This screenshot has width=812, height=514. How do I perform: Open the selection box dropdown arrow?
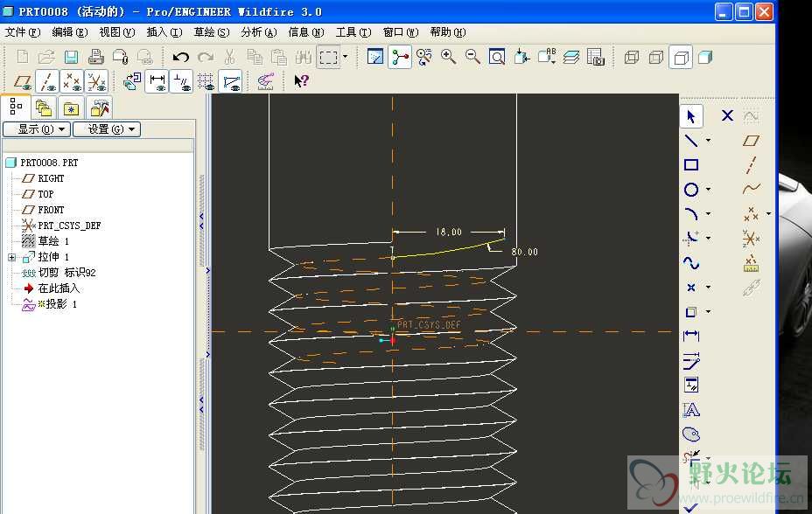346,57
